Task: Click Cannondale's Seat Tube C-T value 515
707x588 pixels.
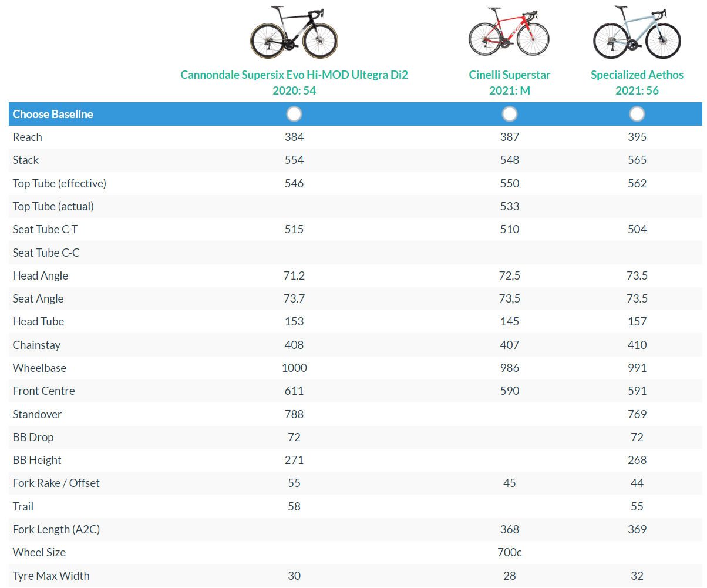Action: click(294, 229)
